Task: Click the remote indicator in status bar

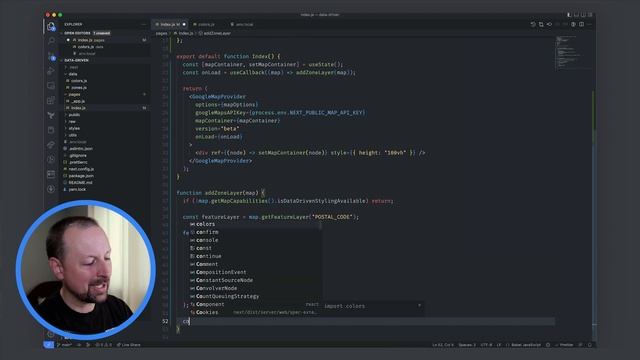Action: [x=49, y=345]
